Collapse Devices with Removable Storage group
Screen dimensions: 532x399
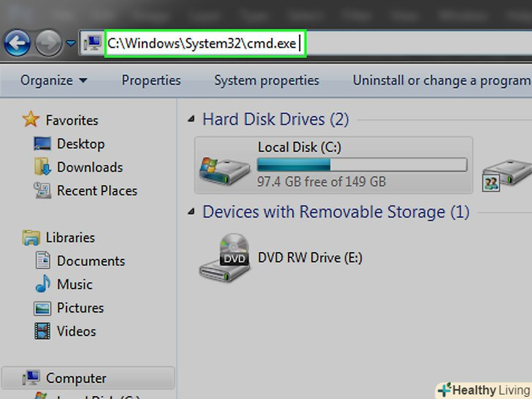point(191,213)
